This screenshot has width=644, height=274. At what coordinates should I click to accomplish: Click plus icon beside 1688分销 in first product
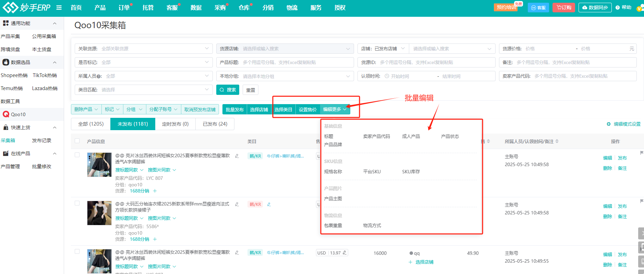155,191
